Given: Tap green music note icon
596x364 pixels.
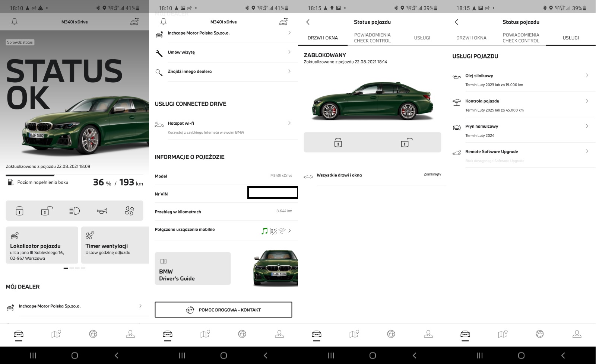Looking at the screenshot, I should (x=264, y=231).
